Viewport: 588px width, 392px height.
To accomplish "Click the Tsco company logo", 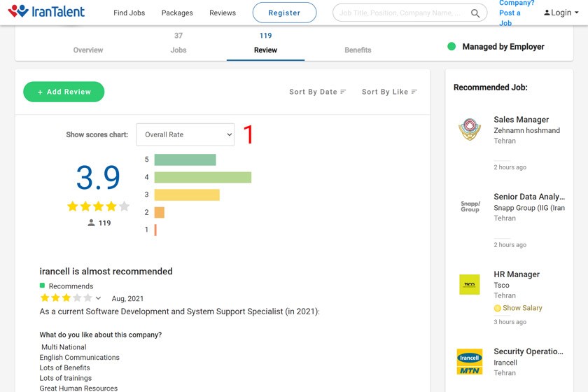I will click(x=470, y=284).
